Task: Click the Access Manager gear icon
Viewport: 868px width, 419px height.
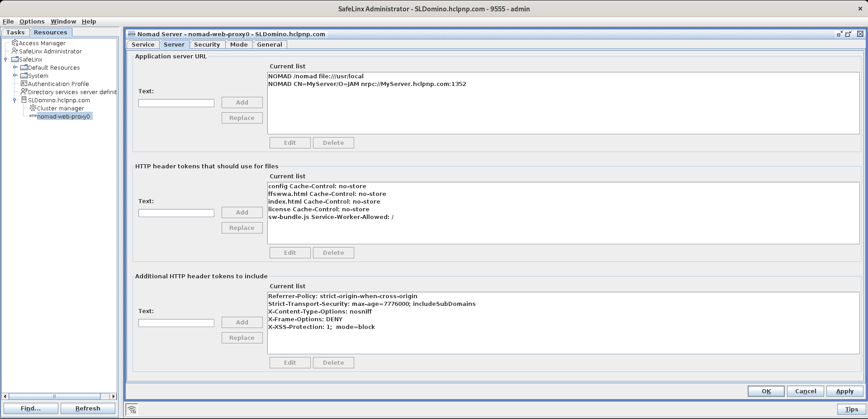Action: (15, 43)
